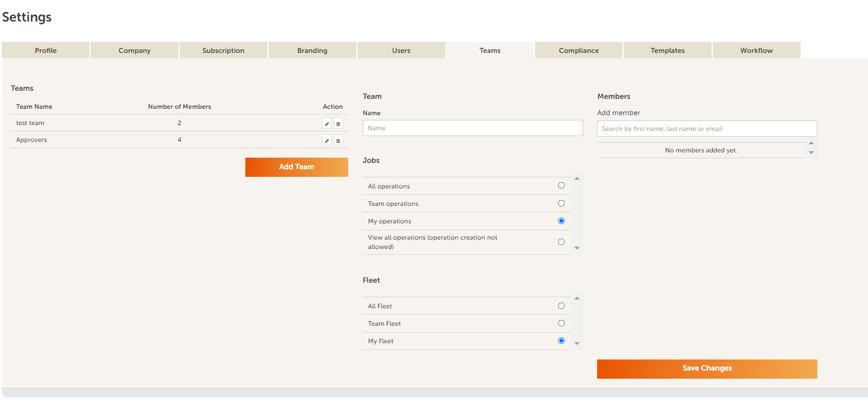Viewport: 868px width, 413px height.
Task: Select Team Fleet radio button
Action: pyautogui.click(x=561, y=323)
